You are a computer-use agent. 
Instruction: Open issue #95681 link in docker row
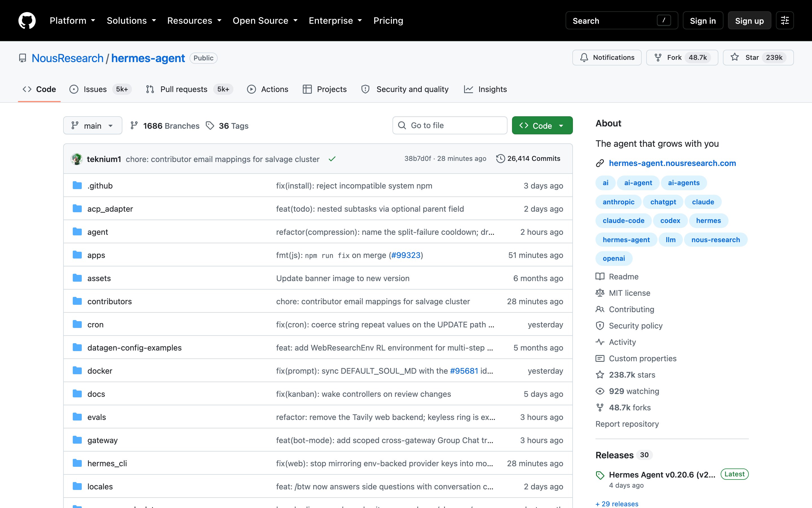pyautogui.click(x=464, y=371)
